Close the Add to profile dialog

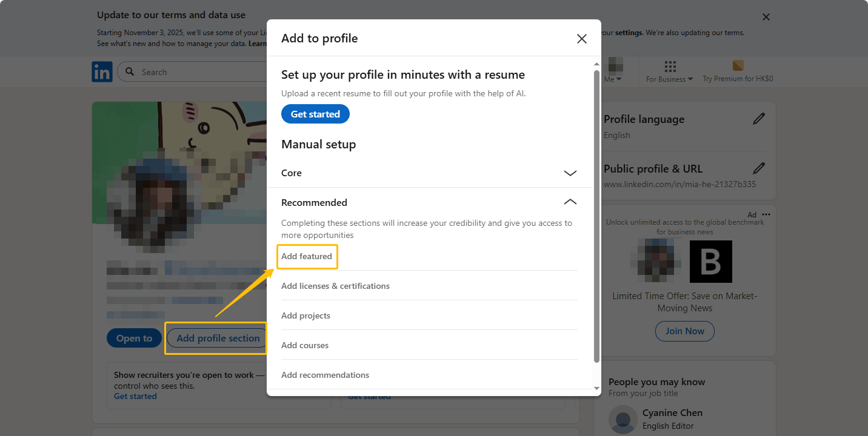[x=581, y=39]
